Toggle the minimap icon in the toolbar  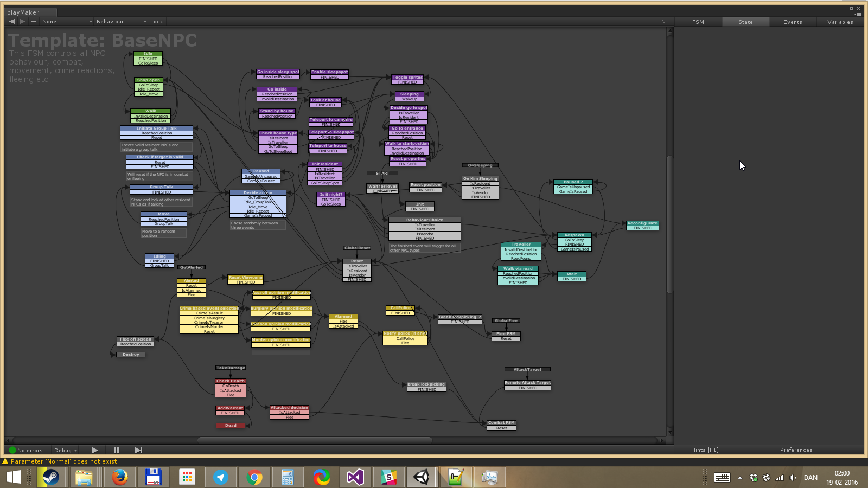coord(664,22)
